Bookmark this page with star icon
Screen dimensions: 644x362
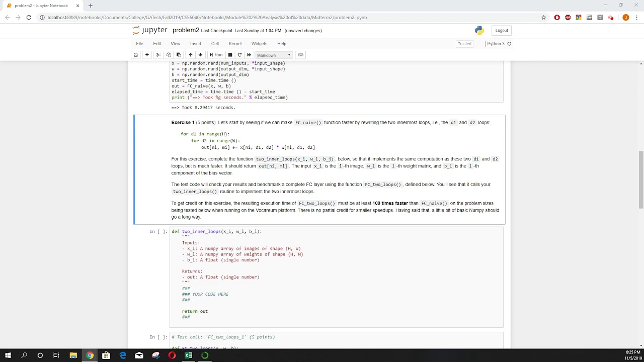(x=543, y=17)
